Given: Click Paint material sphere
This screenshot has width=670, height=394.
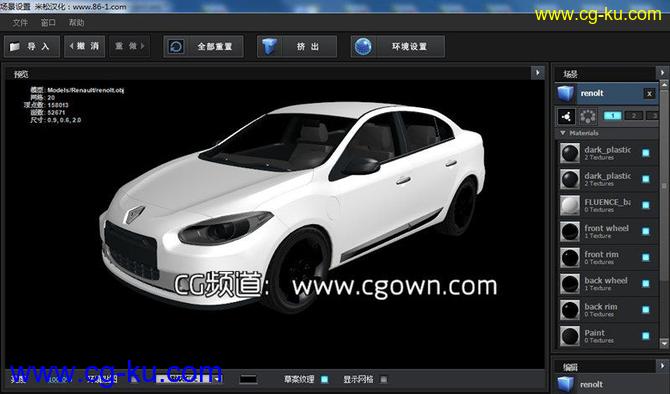Looking at the screenshot, I should coord(570,336).
